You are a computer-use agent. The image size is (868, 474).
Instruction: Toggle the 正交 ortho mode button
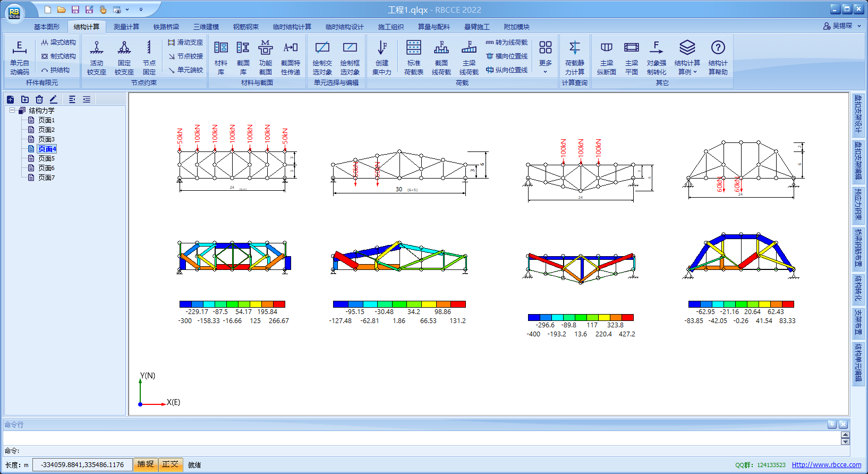point(170,464)
